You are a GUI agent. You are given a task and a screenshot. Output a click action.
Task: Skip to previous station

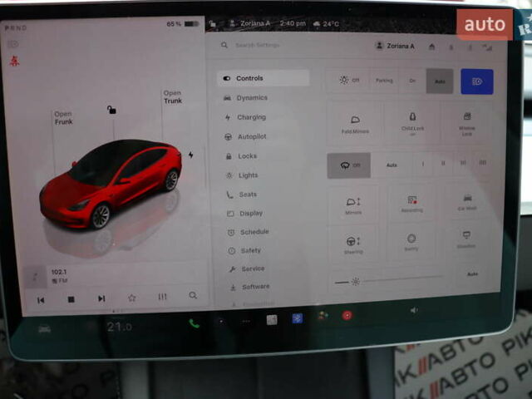[x=41, y=300]
